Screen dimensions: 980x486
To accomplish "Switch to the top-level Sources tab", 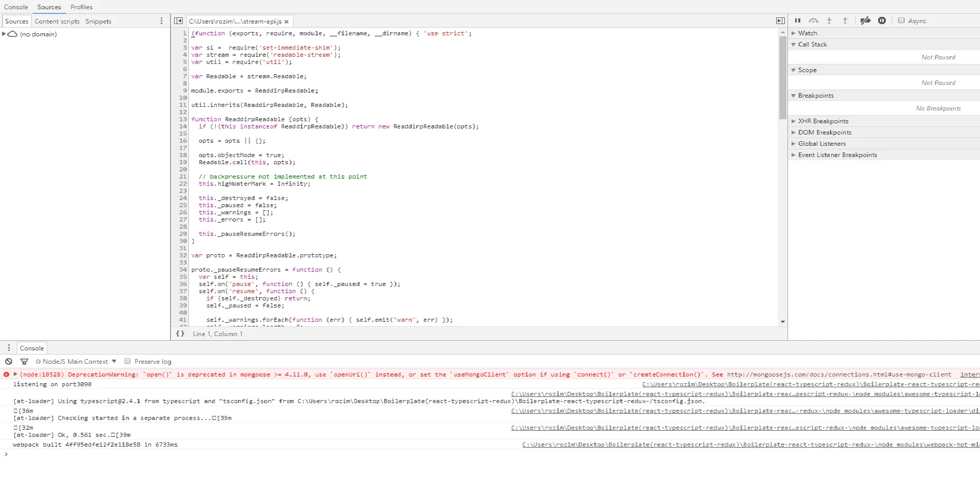I will click(49, 7).
